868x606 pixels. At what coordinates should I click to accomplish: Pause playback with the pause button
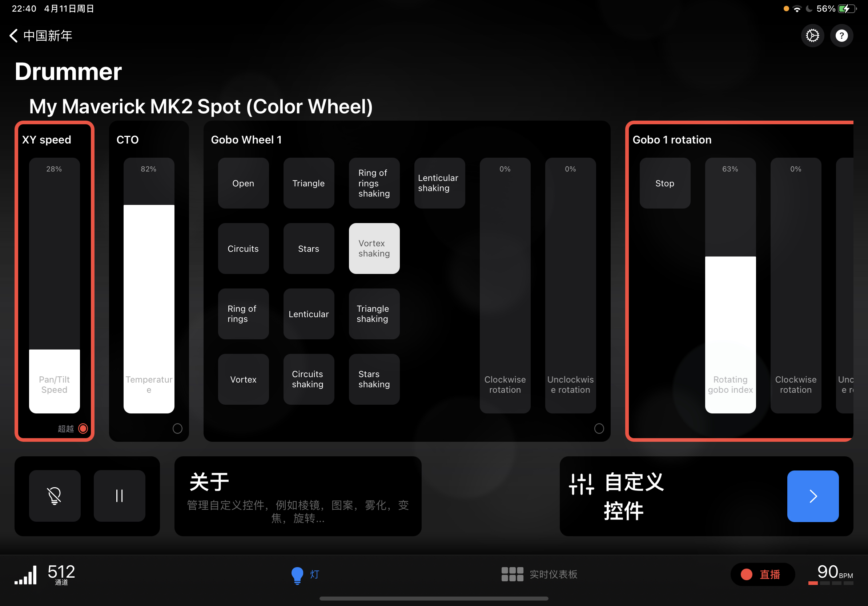click(x=120, y=496)
